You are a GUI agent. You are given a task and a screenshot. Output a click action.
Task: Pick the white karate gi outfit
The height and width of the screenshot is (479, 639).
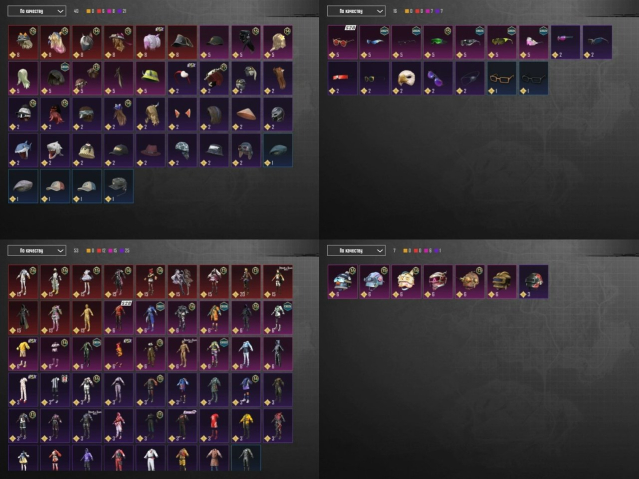tap(150, 459)
